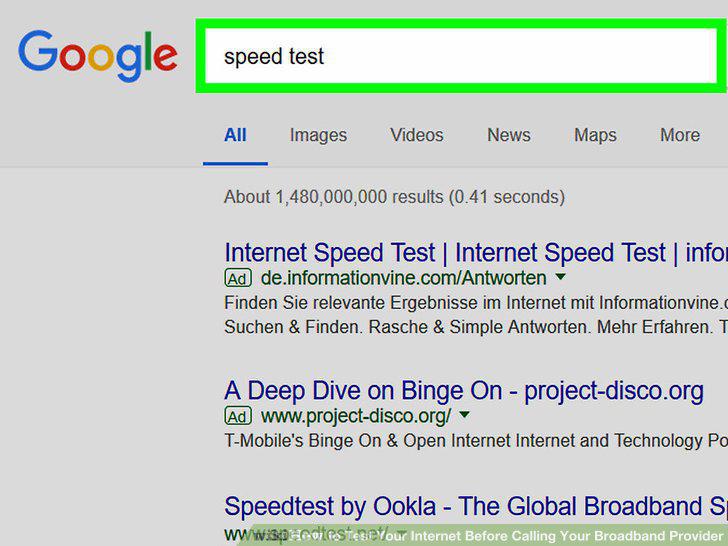Open the 'Internet Speed Test' ad result
This screenshot has width=728, height=546.
[476, 253]
